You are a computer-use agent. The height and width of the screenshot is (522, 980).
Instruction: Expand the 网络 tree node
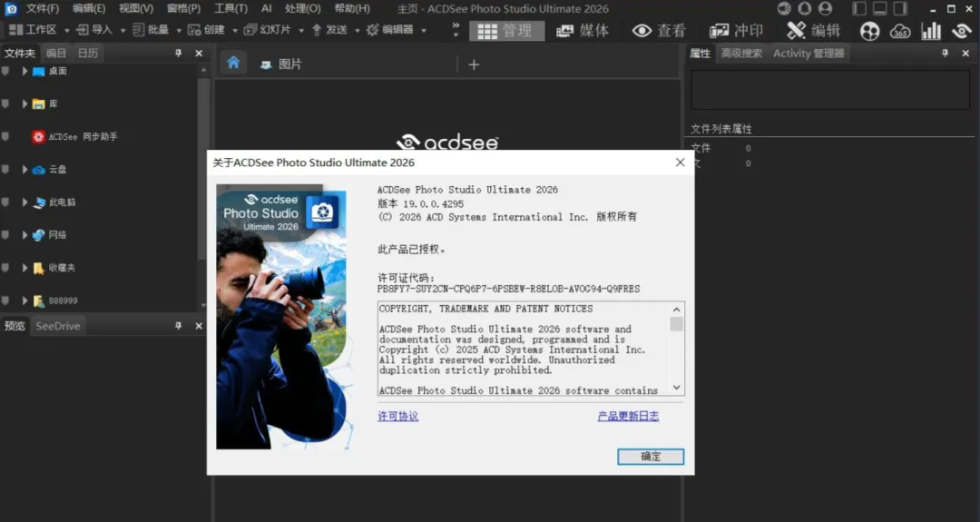tap(24, 235)
